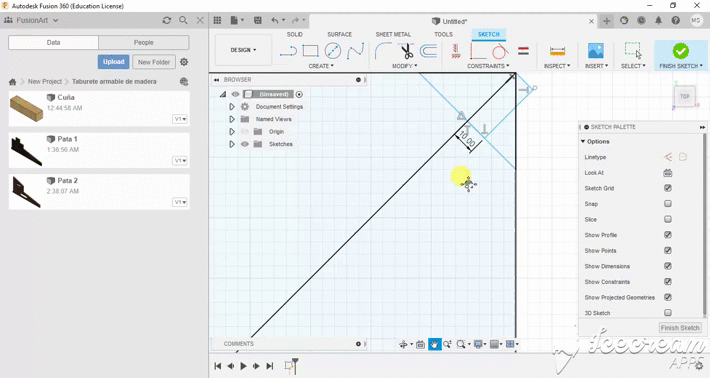The image size is (710, 378).
Task: Choose the Center Diameter Circle tool
Action: [x=333, y=51]
